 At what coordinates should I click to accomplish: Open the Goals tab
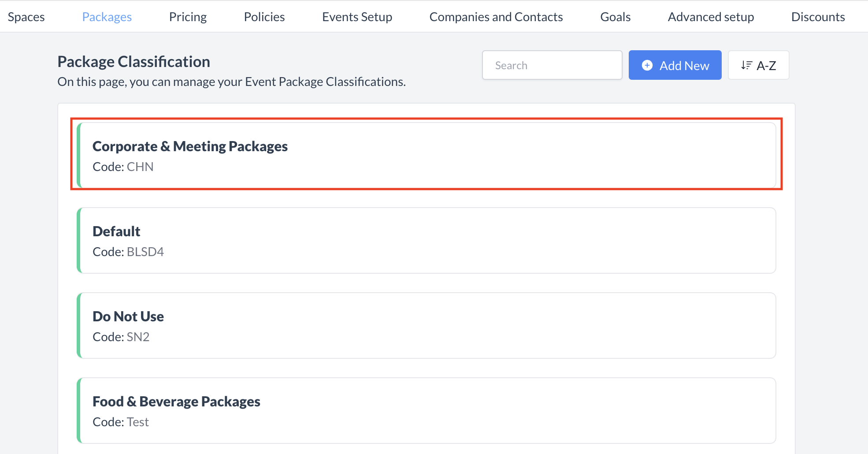(x=615, y=17)
